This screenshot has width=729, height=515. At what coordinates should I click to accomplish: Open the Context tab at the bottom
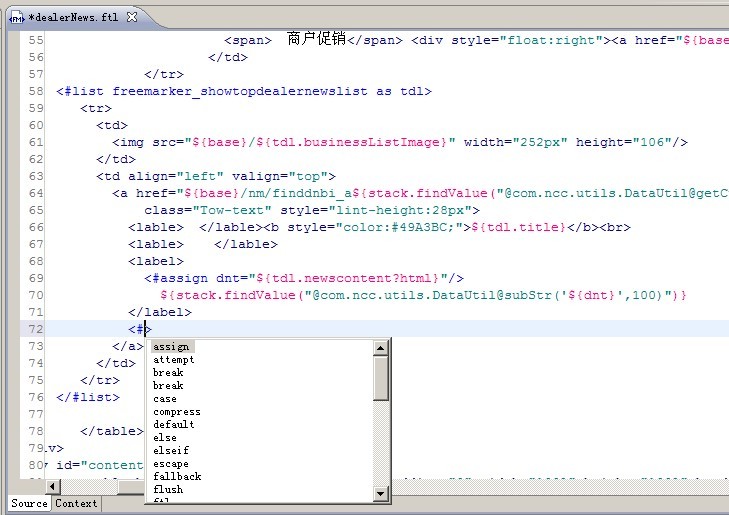[76, 503]
